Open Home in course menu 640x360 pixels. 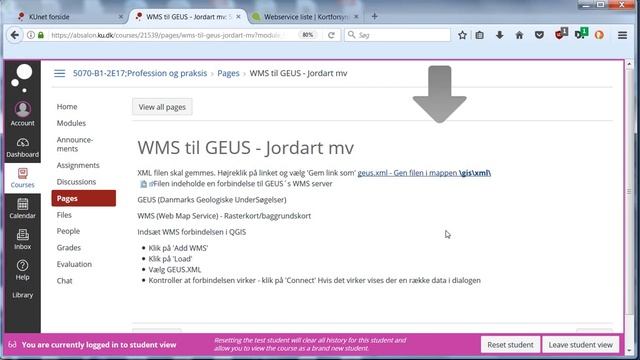click(x=67, y=107)
